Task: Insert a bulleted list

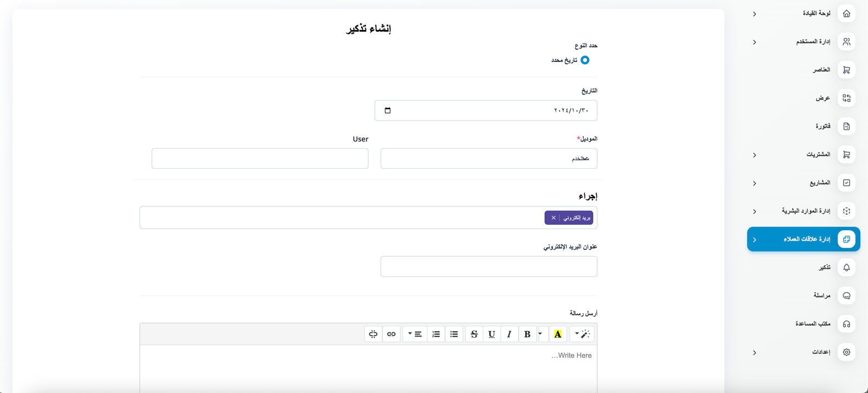Action: tap(454, 334)
